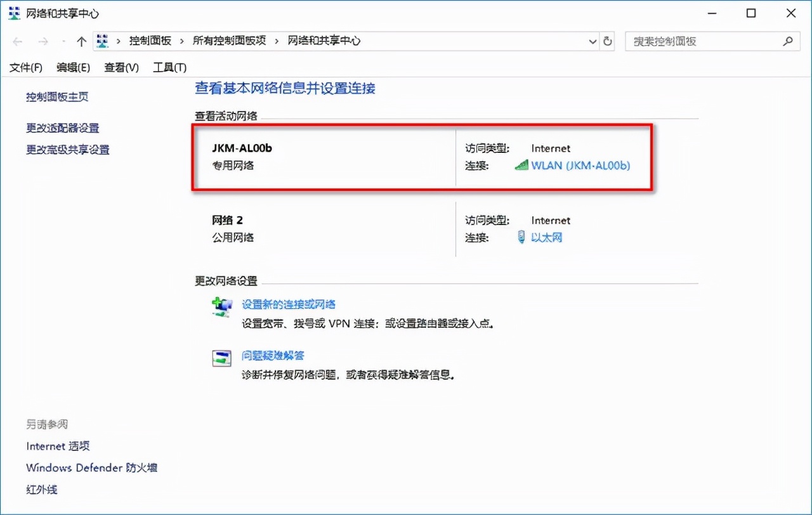
Task: Expand the forward button history arrow
Action: (x=63, y=41)
